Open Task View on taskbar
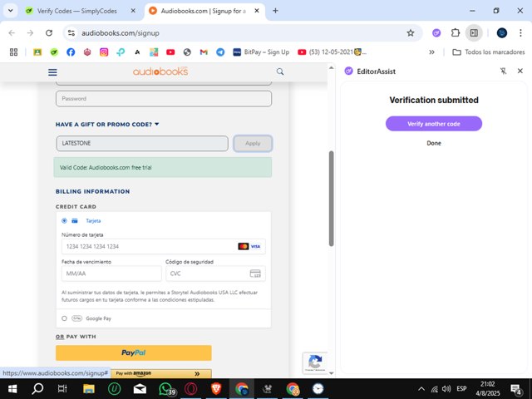Viewport: 532px width, 399px height. [62, 389]
